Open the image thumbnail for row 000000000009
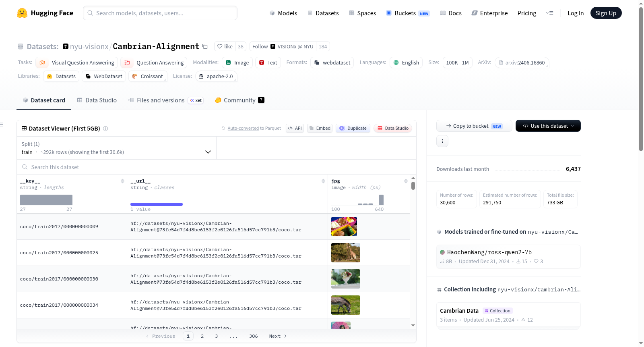This screenshot has height=347, width=644. [344, 226]
